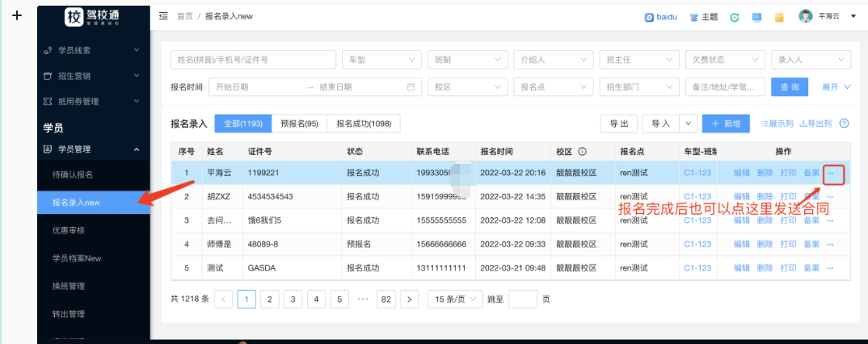Open the arrow dropdown next to 导入

click(x=689, y=124)
